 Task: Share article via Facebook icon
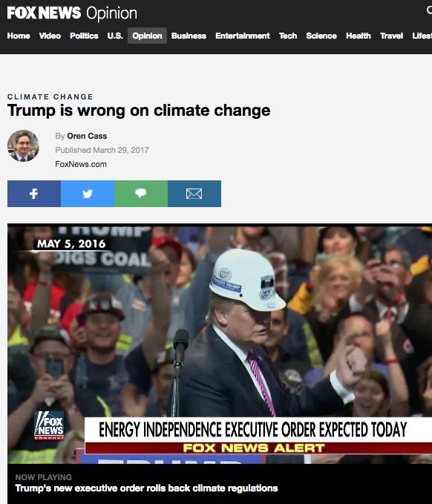tap(34, 194)
